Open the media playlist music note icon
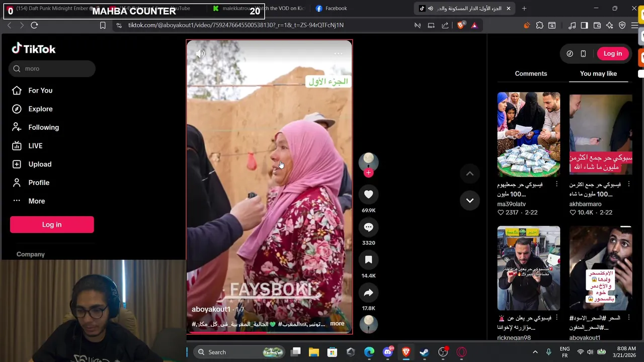 (x=572, y=25)
